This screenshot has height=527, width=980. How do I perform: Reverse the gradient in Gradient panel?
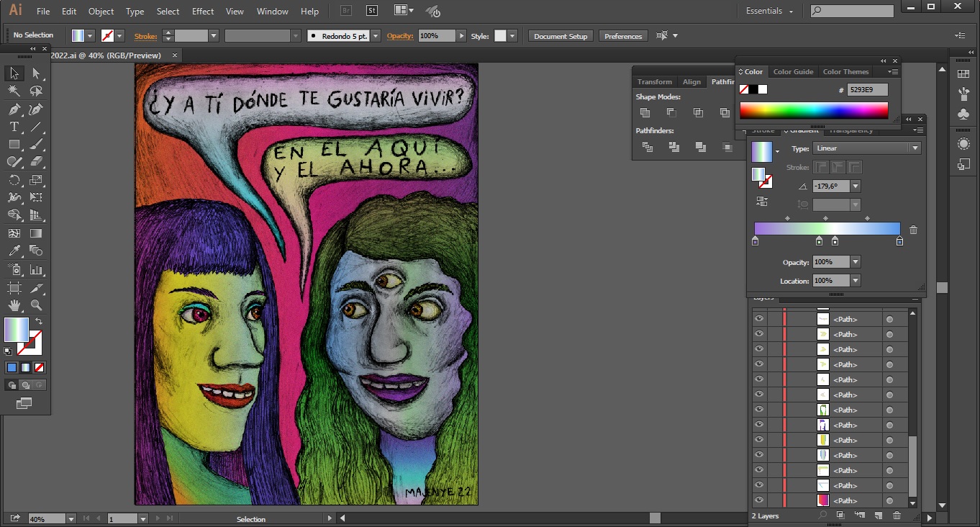pos(761,202)
